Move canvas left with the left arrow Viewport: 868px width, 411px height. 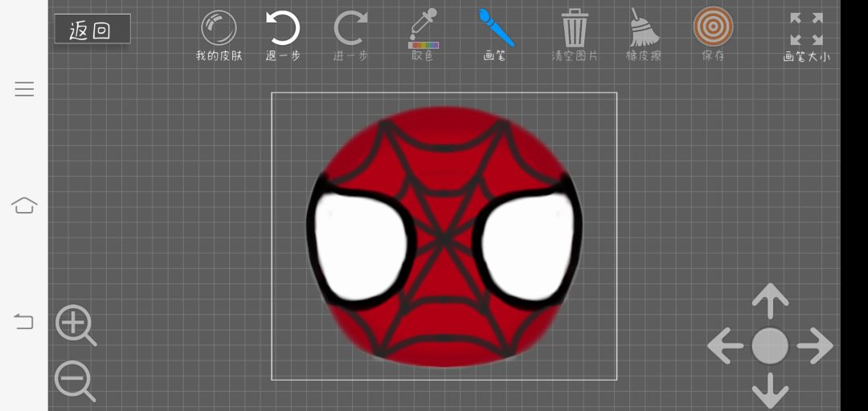pyautogui.click(x=725, y=346)
